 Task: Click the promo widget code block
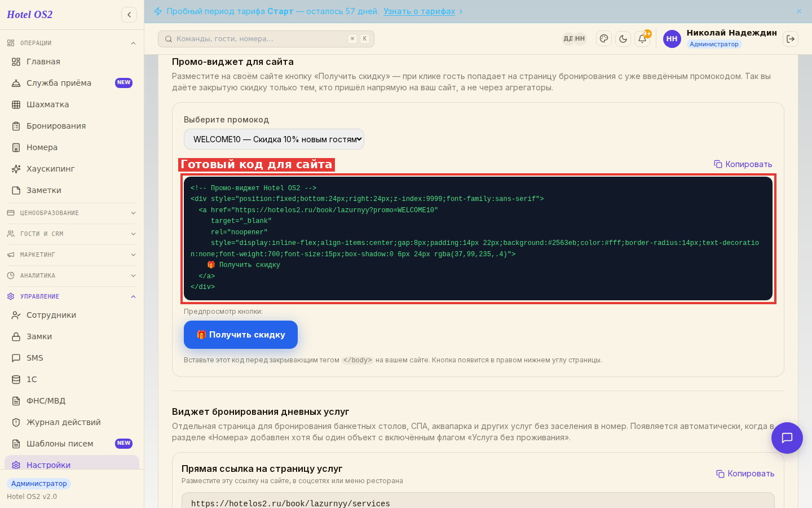[478, 238]
